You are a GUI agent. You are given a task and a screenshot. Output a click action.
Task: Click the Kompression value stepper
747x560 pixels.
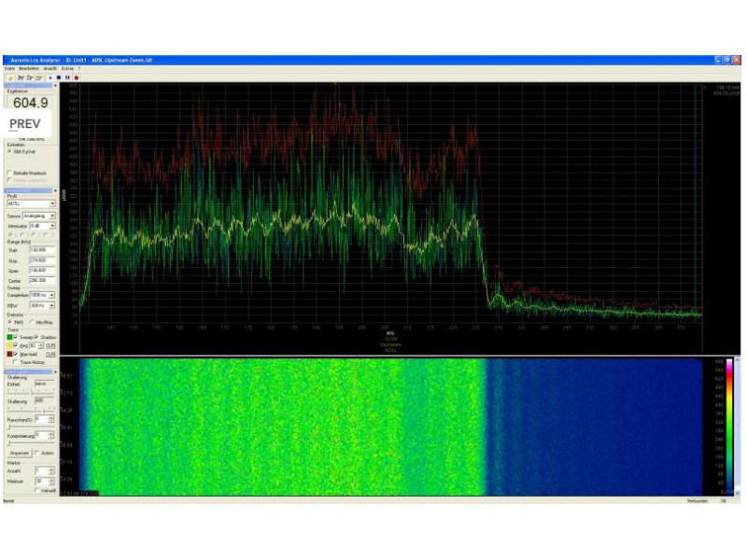point(44,435)
